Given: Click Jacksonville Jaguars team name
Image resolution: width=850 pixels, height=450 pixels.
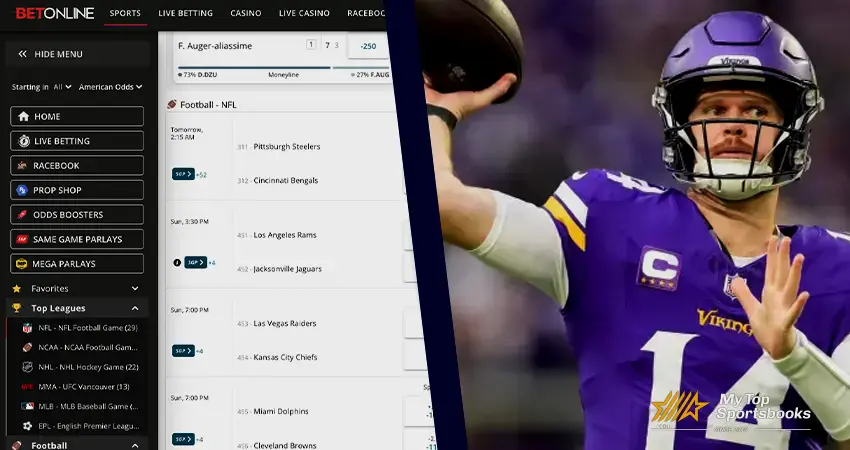Looking at the screenshot, I should 287,269.
